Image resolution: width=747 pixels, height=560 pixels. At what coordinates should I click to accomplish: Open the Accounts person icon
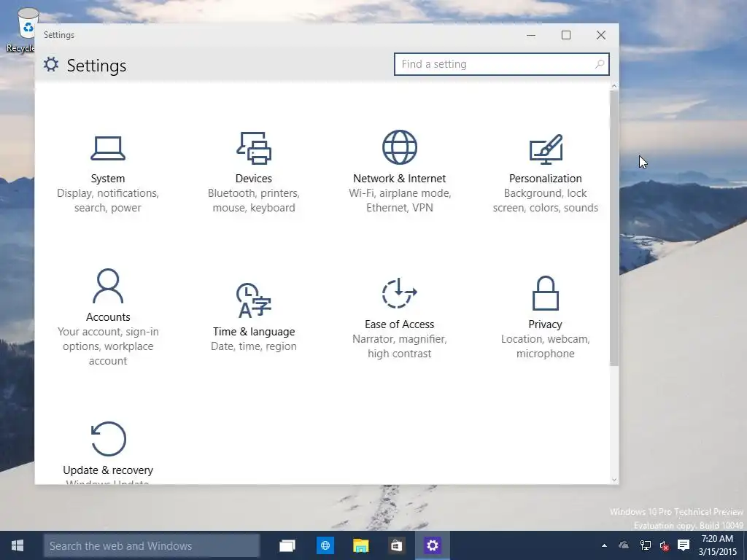click(x=108, y=286)
